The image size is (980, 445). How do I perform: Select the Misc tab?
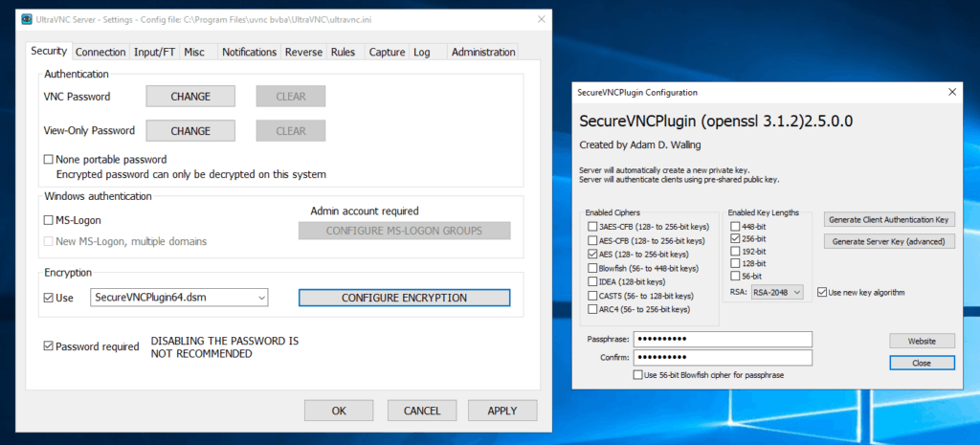point(194,53)
